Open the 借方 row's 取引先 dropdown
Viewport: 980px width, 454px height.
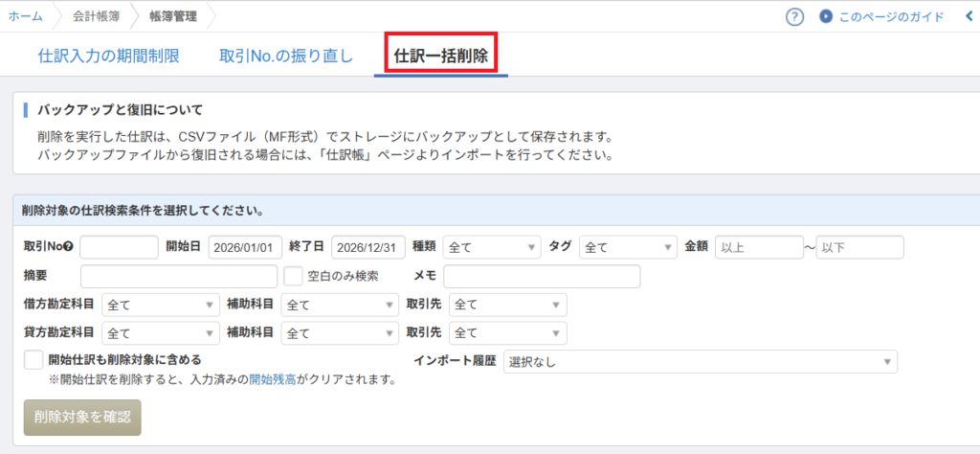(508, 306)
